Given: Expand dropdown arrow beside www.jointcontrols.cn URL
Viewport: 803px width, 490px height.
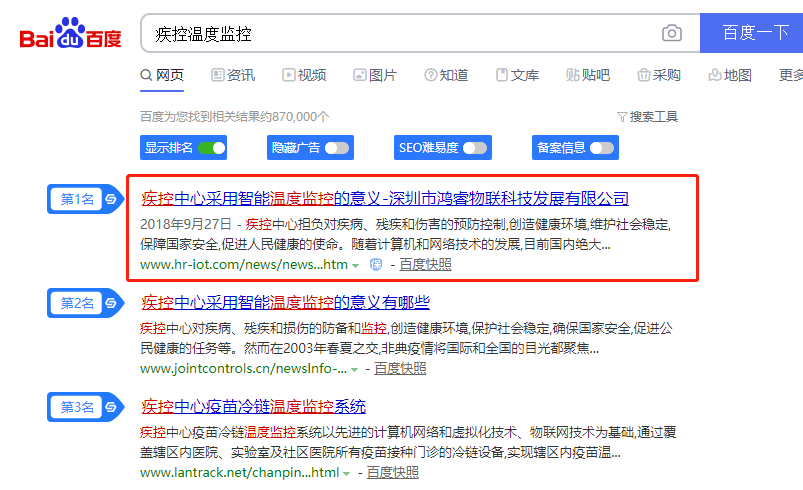Looking at the screenshot, I should click(354, 370).
